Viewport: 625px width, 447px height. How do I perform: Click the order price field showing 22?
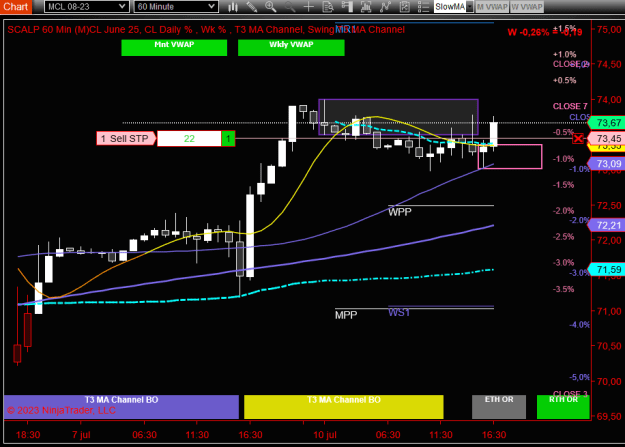coord(189,138)
